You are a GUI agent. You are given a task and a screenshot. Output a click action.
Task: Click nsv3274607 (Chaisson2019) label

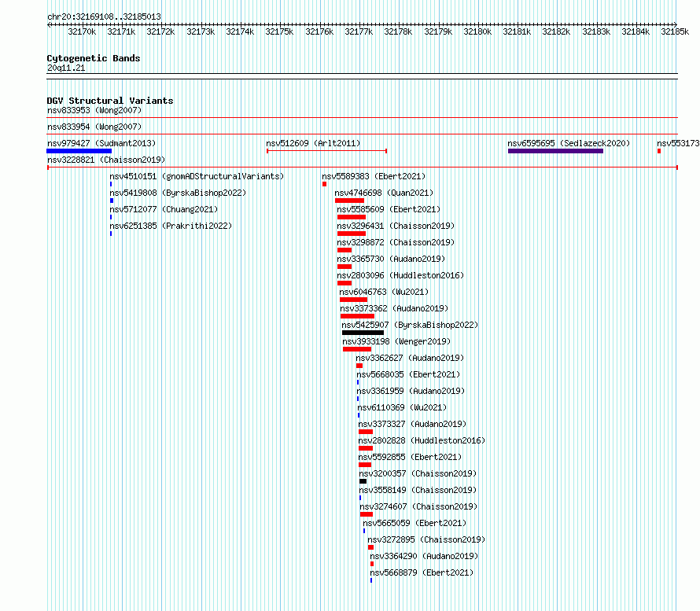pyautogui.click(x=418, y=506)
